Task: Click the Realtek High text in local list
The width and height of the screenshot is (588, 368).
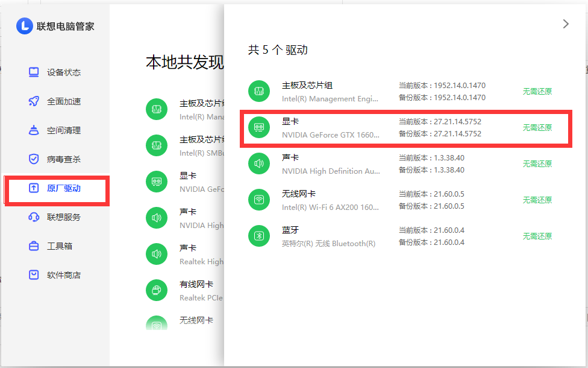Action: point(201,262)
